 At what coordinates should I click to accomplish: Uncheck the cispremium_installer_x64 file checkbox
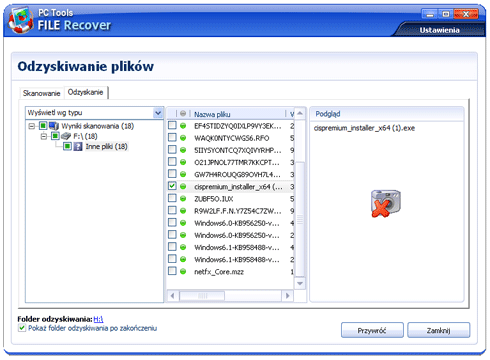172,186
